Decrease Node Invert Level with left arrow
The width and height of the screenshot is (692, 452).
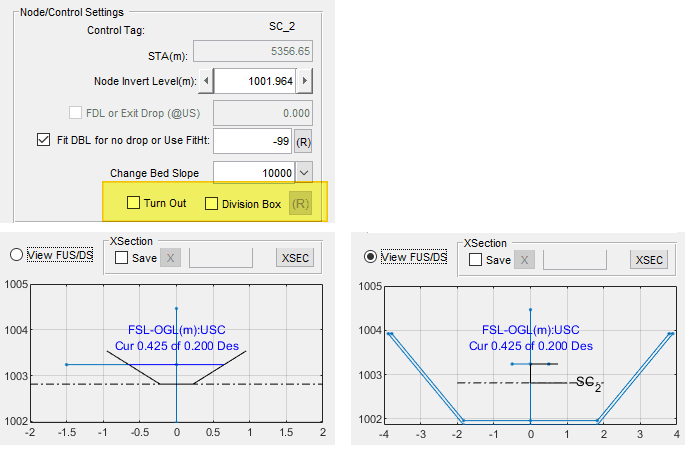pos(206,81)
